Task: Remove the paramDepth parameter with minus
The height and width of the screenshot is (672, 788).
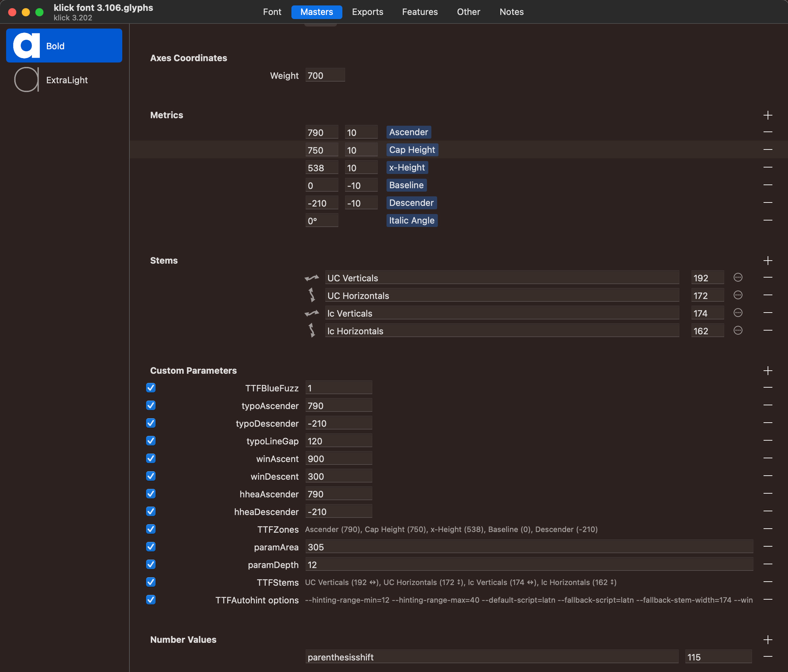Action: (x=768, y=564)
